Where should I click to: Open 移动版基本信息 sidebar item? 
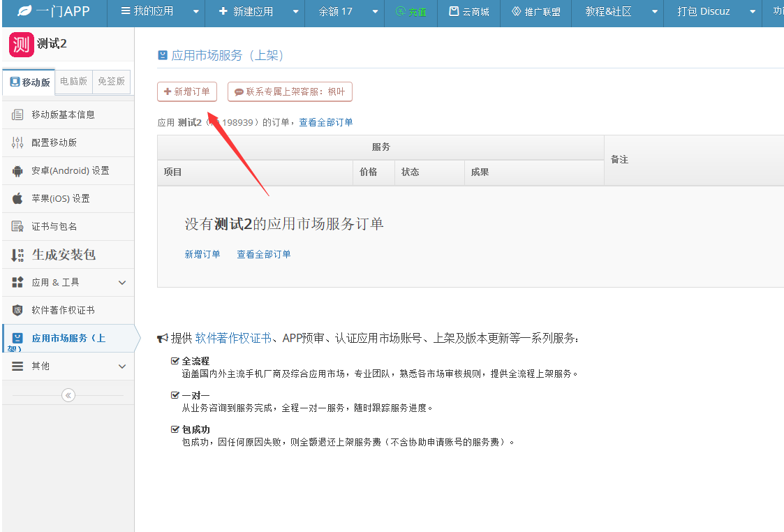pos(68,114)
